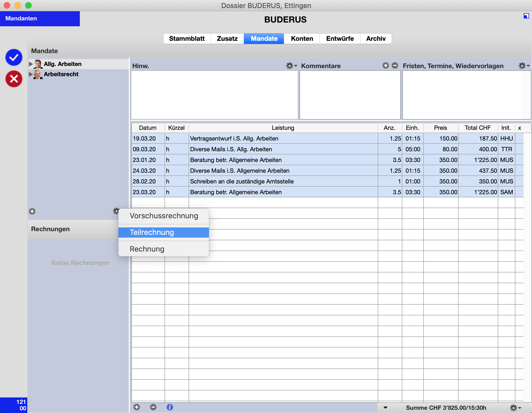Click the Arbeitsrecht person avatar
532x413 pixels.
[x=38, y=74]
